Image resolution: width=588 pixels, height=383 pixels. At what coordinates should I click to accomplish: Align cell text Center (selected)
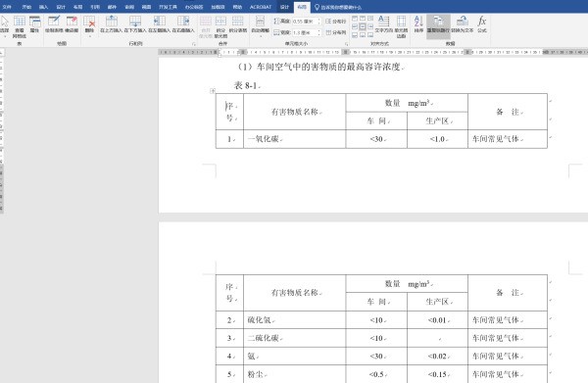[x=363, y=26]
